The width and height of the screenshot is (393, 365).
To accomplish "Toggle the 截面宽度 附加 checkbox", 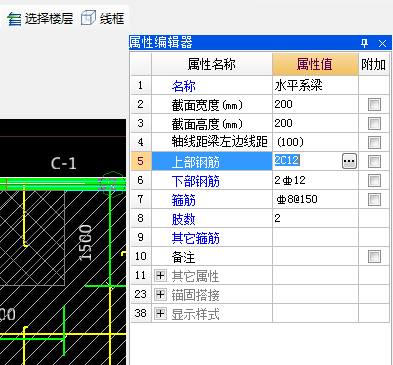I will (x=374, y=104).
